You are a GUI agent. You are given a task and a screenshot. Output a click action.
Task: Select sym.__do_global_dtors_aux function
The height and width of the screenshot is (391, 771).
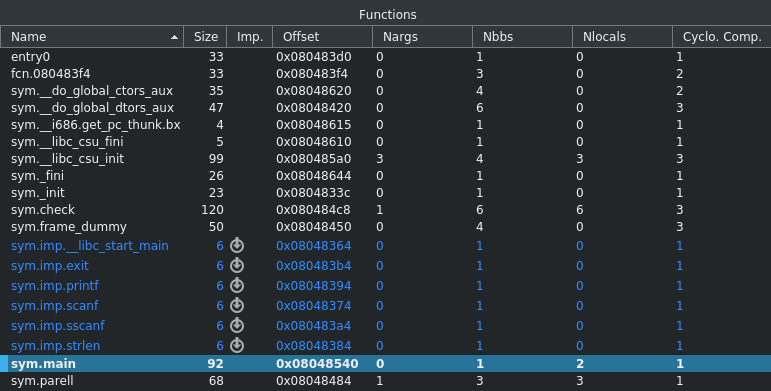[x=386, y=108]
